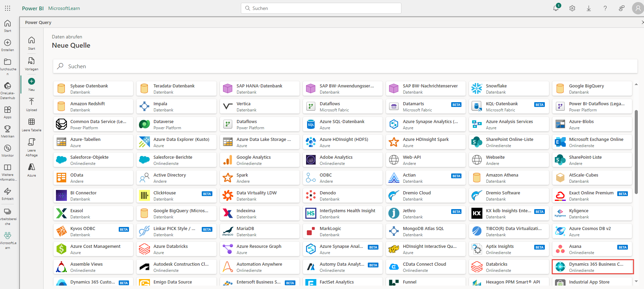Choose Leere Abfrage option
The width and height of the screenshot is (644, 289).
[32, 147]
